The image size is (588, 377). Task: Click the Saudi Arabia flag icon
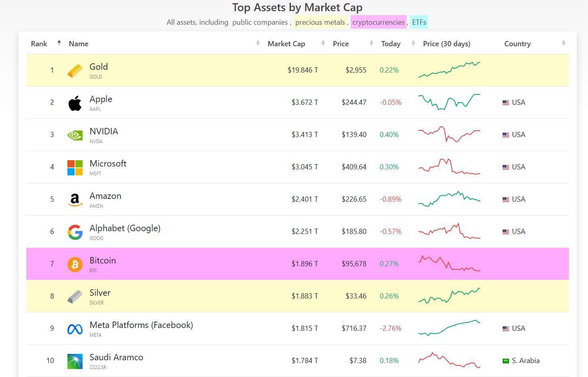point(506,361)
